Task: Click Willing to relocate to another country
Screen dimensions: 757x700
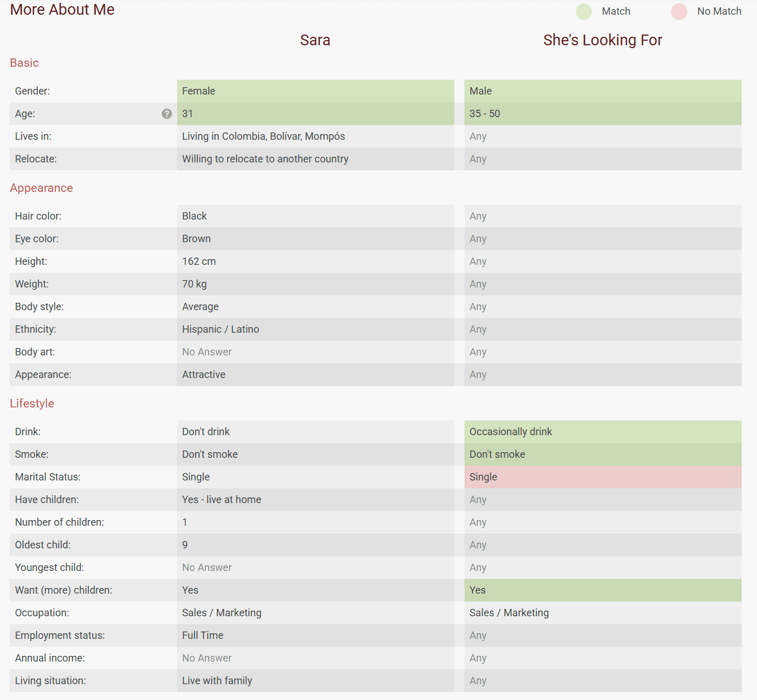Action: [265, 159]
